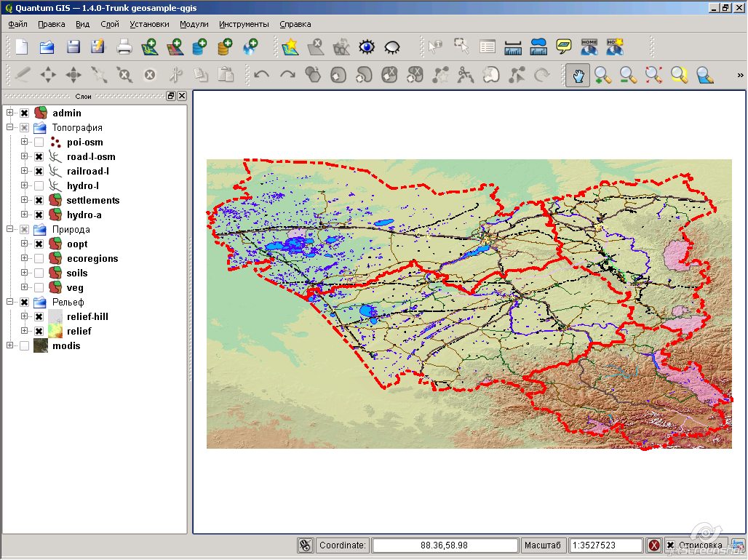Open the Файл menu

click(x=17, y=24)
